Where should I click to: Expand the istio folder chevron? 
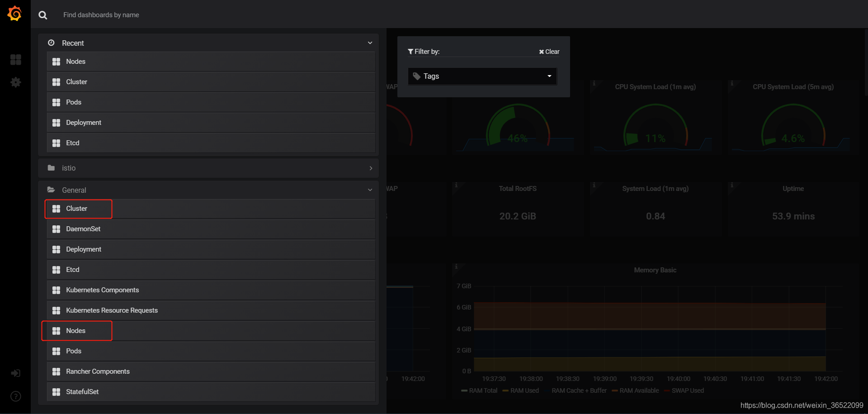click(371, 168)
